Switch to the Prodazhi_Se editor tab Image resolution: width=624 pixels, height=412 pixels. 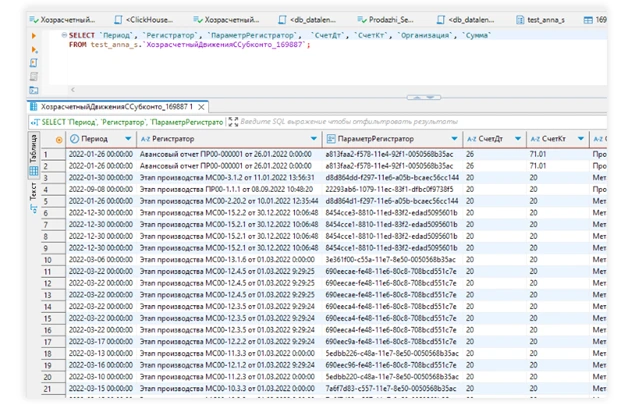coord(386,19)
